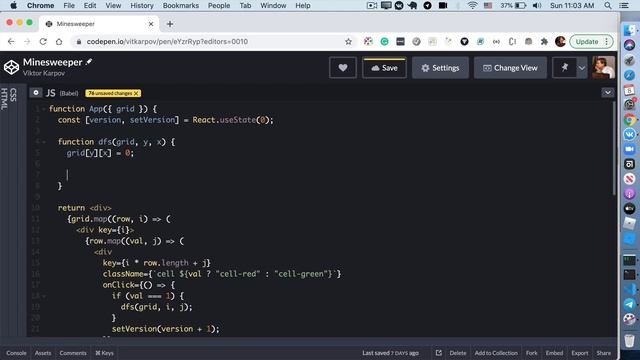
Task: Open Trash in the Dock
Action: click(x=629, y=340)
